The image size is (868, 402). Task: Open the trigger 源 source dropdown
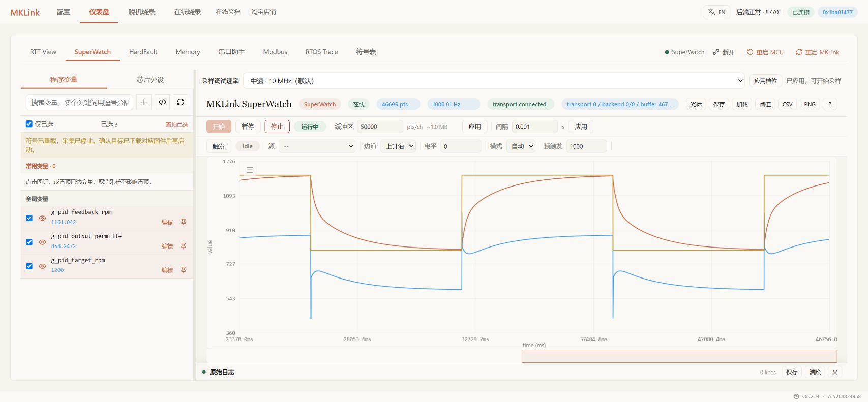pyautogui.click(x=318, y=146)
